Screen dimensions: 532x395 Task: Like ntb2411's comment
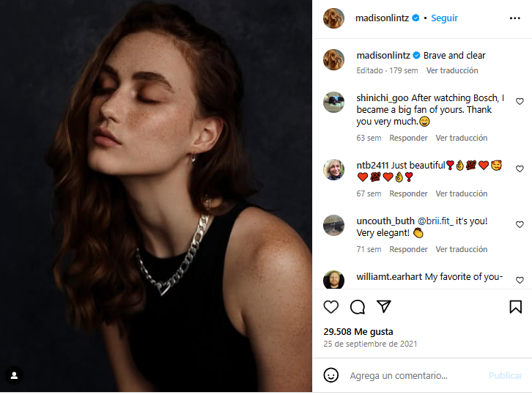(520, 169)
